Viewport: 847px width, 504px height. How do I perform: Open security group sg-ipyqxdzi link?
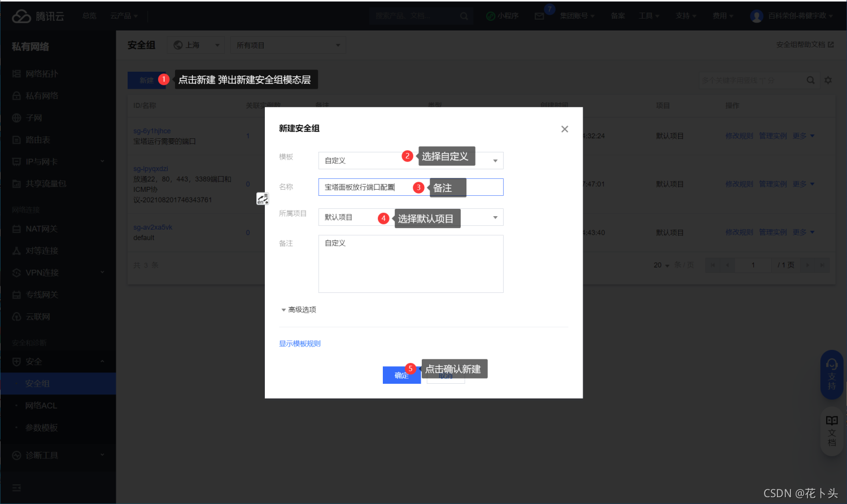coord(151,169)
